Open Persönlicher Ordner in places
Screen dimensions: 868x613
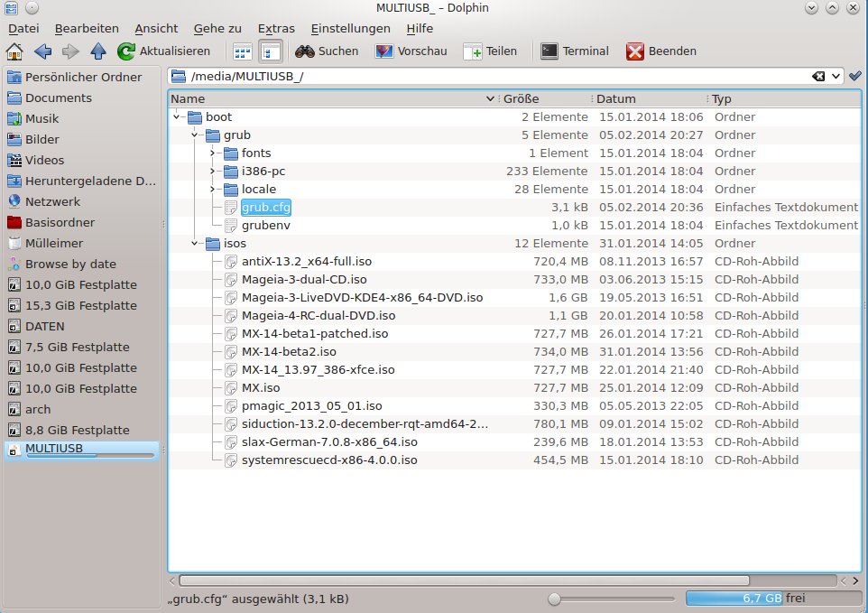click(82, 77)
